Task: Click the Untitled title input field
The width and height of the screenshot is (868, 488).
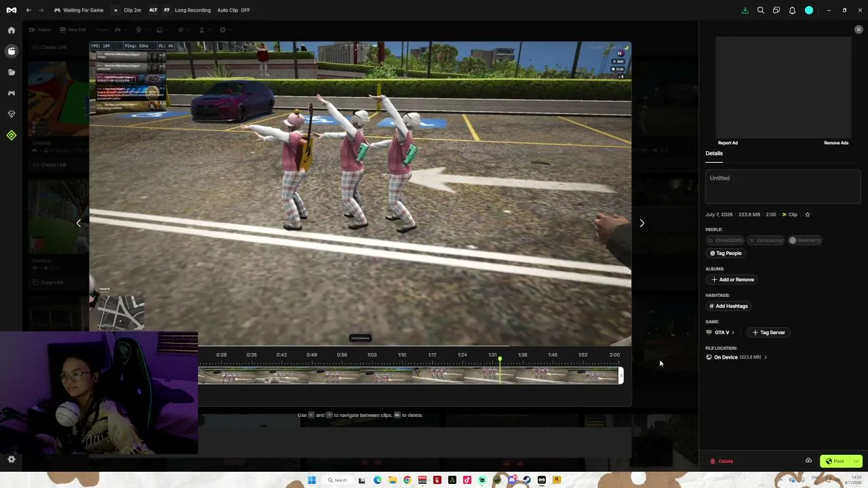Action: pos(783,186)
